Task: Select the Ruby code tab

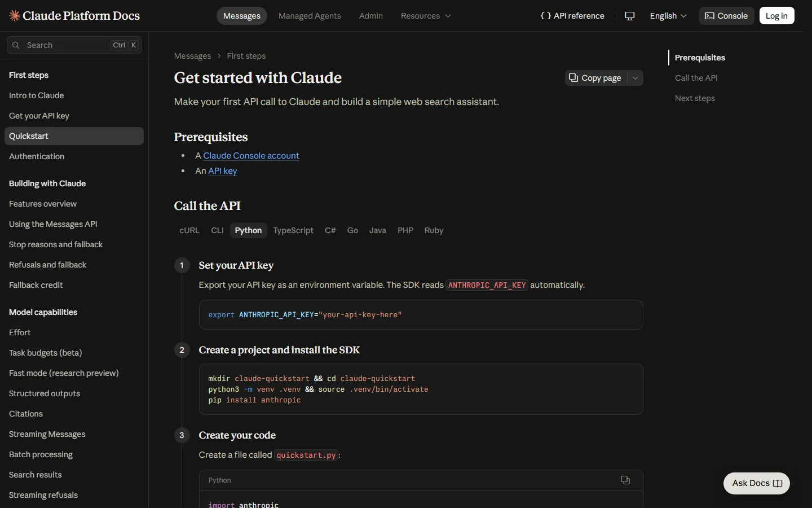Action: (434, 230)
